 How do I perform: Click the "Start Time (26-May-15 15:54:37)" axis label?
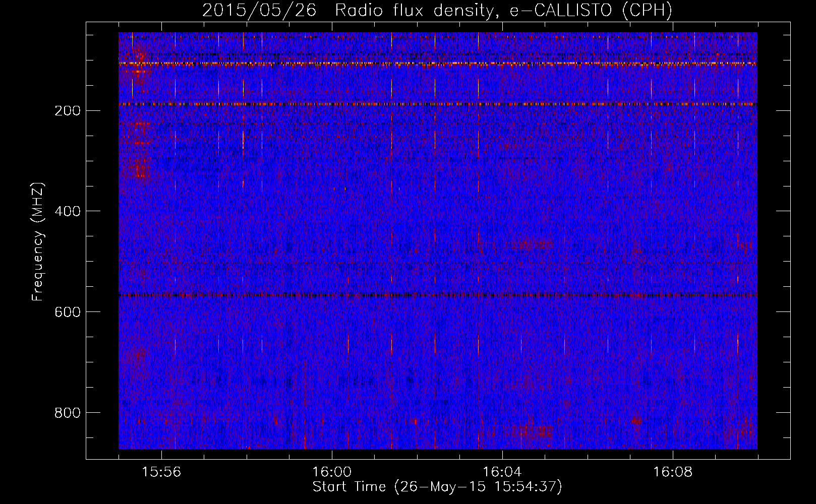437,487
